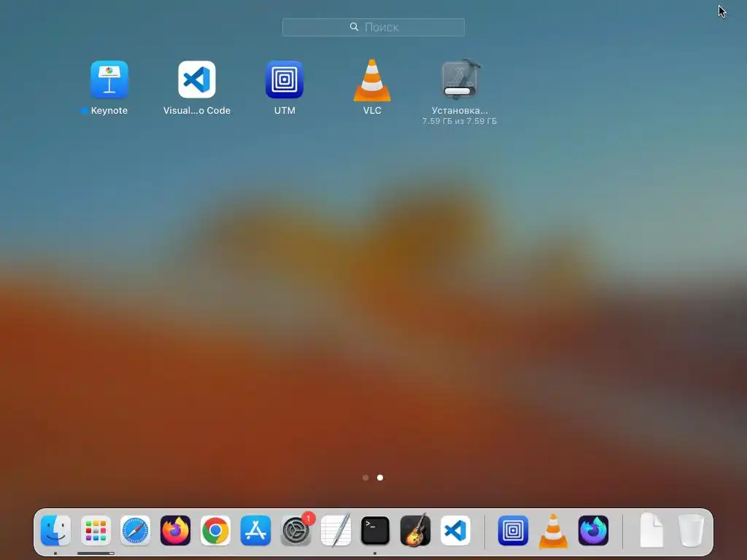Open the UTM app in Launchpad grid
The image size is (747, 560).
point(285,79)
